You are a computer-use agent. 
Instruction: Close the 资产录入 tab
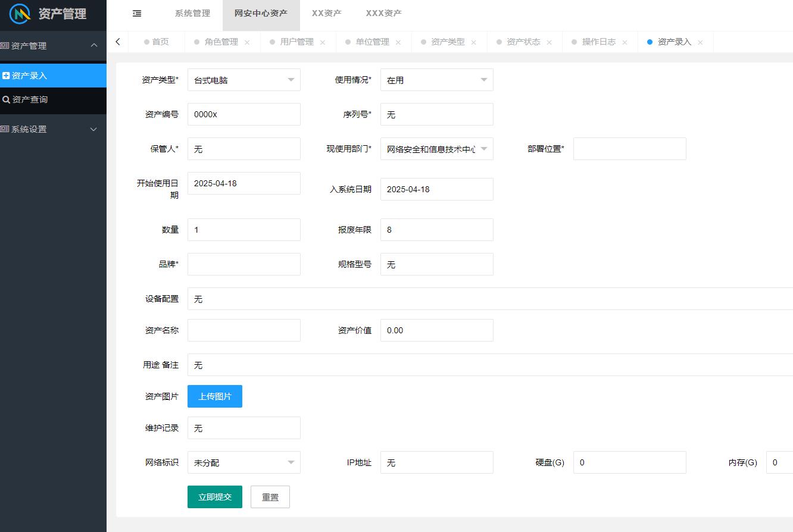click(700, 42)
